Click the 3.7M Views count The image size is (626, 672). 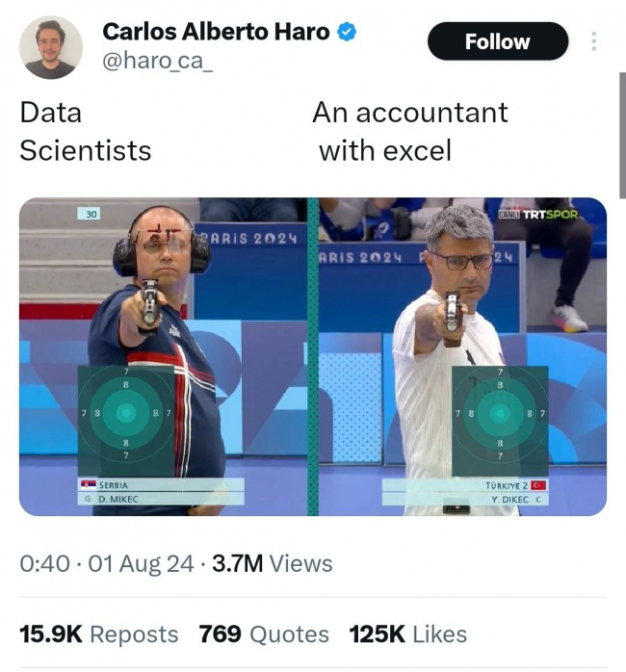(273, 563)
